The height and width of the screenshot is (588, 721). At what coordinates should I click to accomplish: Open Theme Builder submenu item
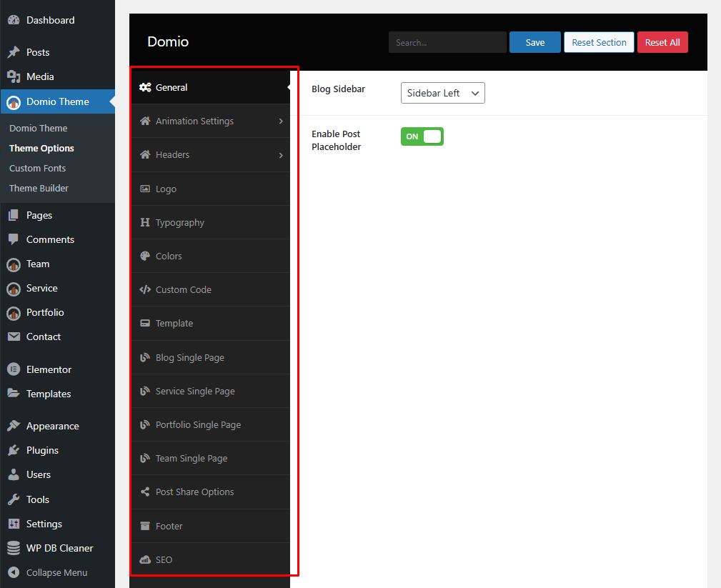[x=39, y=188]
